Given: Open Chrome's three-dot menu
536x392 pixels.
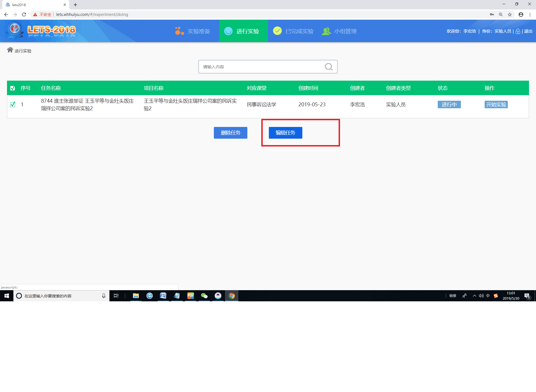Looking at the screenshot, I should 530,15.
